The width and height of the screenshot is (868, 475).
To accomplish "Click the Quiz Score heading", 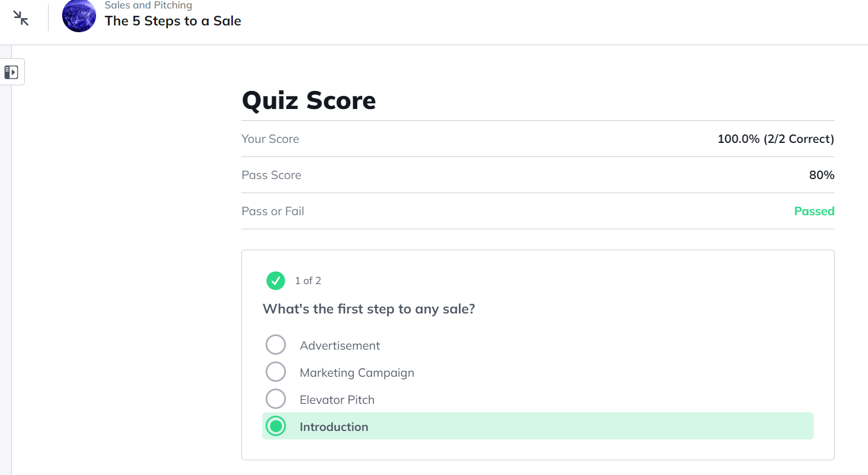I will pyautogui.click(x=309, y=101).
